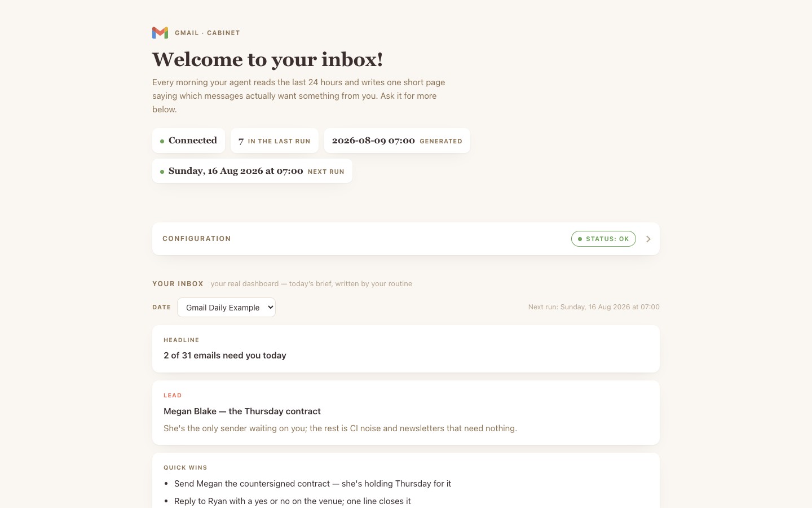The width and height of the screenshot is (812, 508).
Task: Click the Reply to Ryan venue item
Action: click(293, 501)
